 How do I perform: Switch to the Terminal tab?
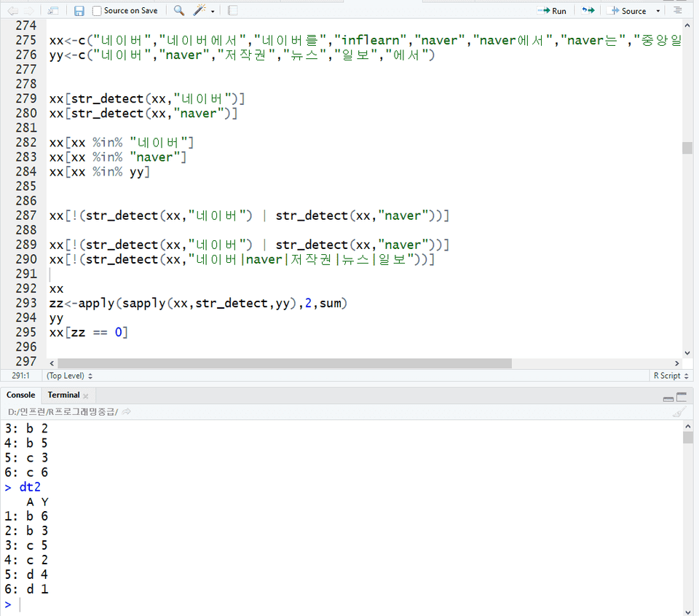click(63, 395)
